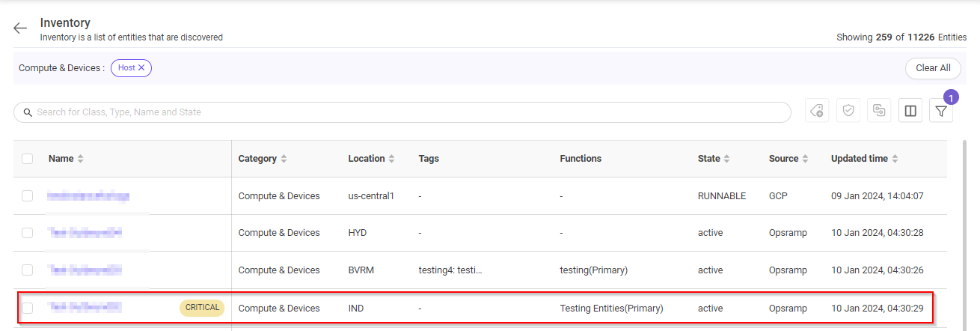Check the box for the us-central1 row
The image size is (980, 331).
28,195
